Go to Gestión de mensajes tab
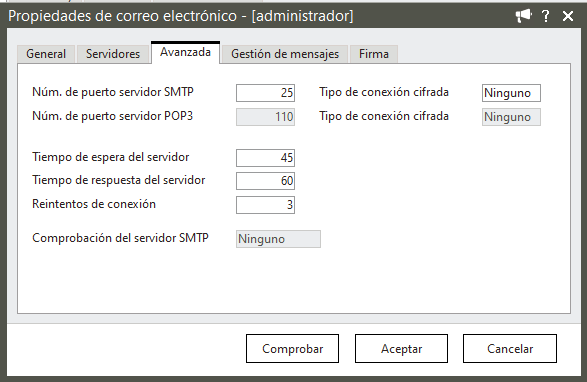The height and width of the screenshot is (382, 587). point(285,54)
